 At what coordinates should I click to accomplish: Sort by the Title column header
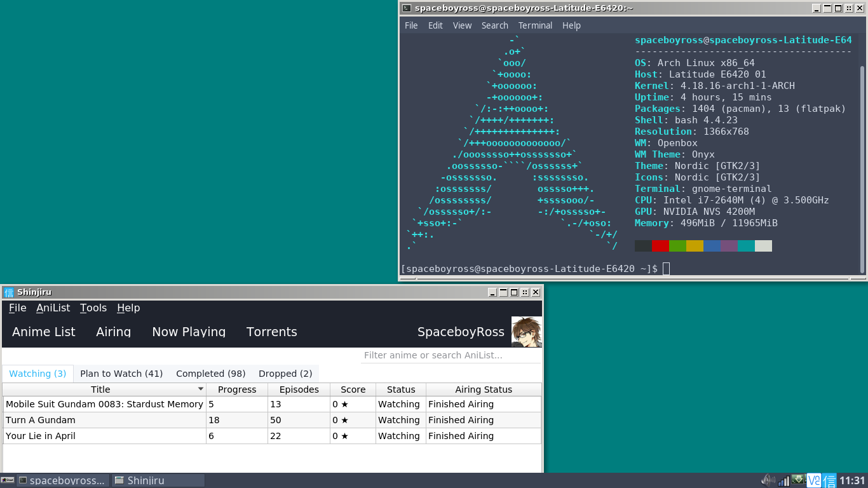(x=100, y=390)
